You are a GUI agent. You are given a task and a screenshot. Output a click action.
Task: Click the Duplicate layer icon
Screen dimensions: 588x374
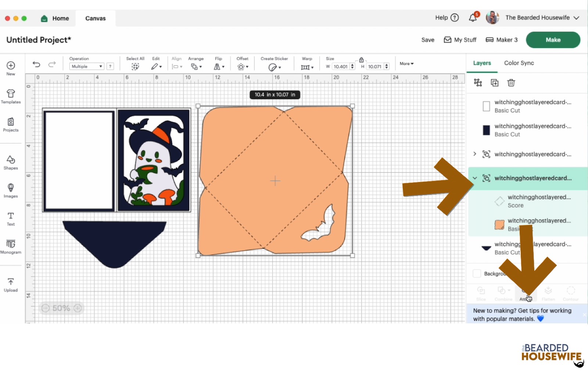tap(495, 83)
